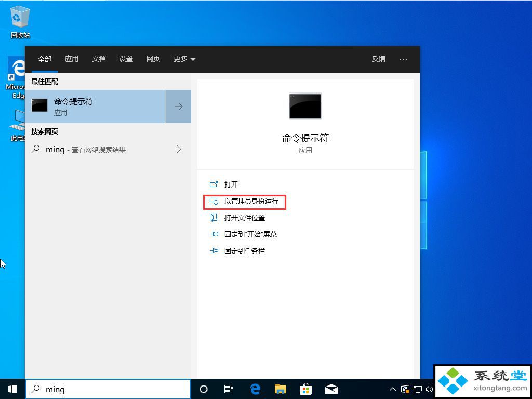Choose 固定到任务栏
Viewport: 532px width, 399px height.
click(237, 251)
